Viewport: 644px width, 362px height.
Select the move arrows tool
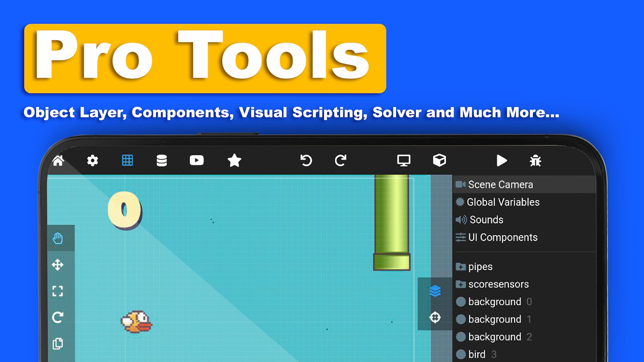coord(58,265)
